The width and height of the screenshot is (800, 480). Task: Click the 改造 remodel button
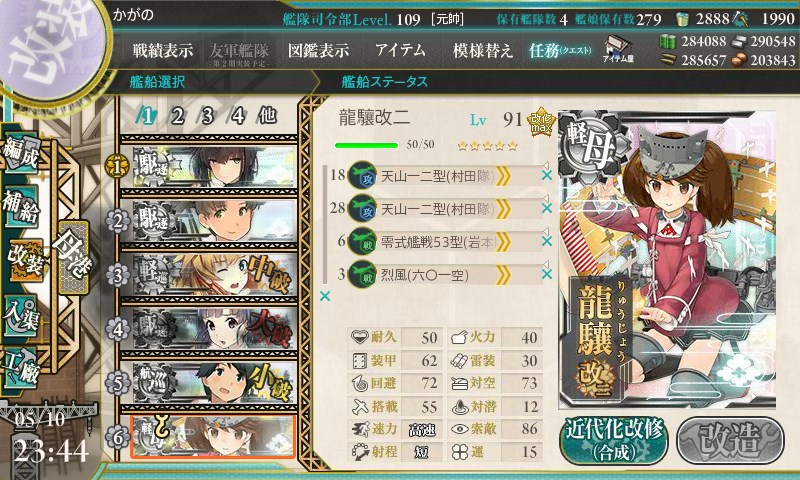pos(731,440)
